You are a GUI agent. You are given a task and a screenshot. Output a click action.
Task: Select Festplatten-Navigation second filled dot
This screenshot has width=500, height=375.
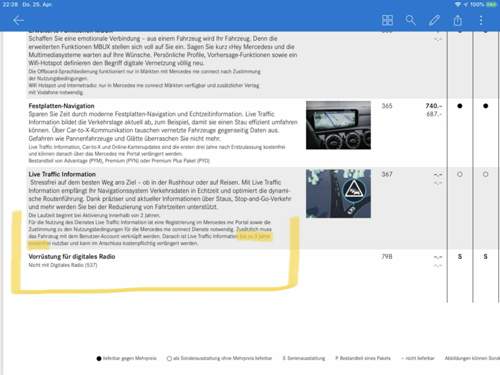point(485,106)
